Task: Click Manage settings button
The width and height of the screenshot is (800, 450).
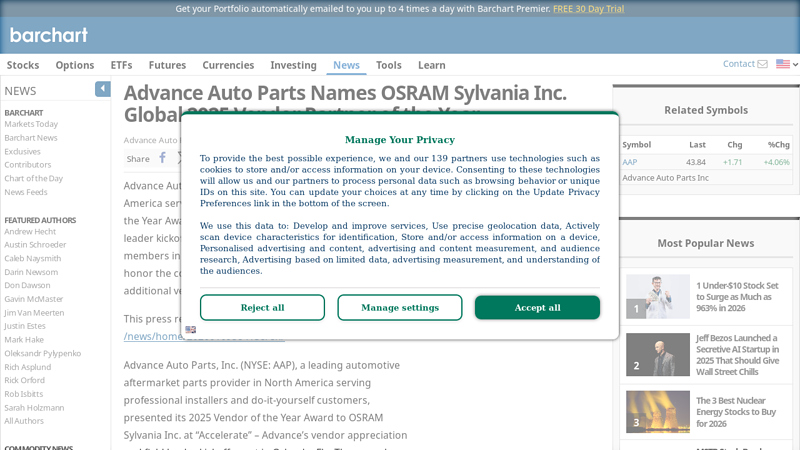Action: (400, 308)
